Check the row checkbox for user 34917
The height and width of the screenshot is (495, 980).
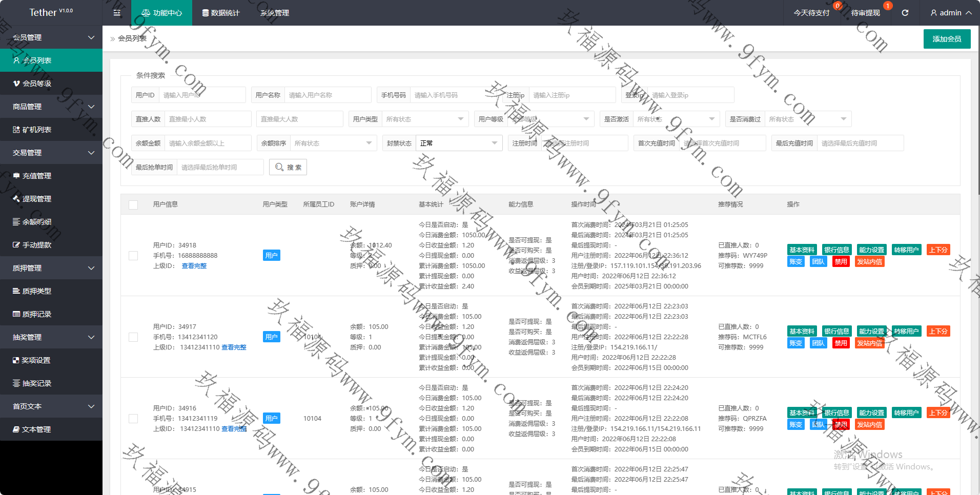pos(133,337)
